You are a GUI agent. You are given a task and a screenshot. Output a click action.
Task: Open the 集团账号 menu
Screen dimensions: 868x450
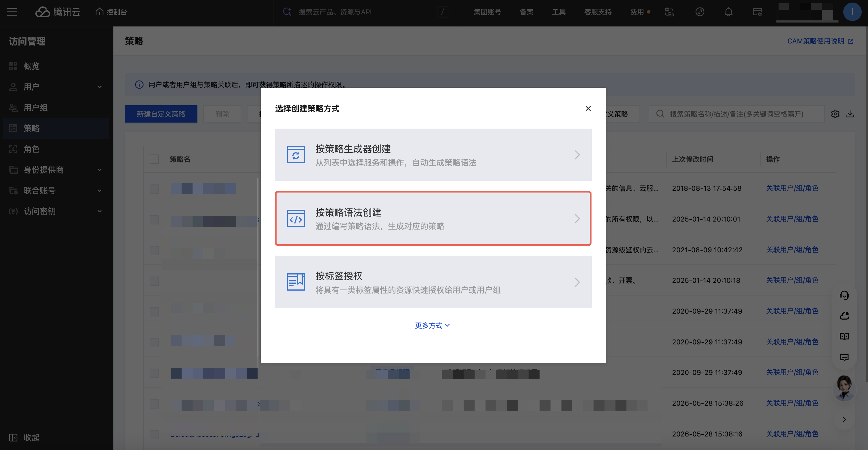487,12
